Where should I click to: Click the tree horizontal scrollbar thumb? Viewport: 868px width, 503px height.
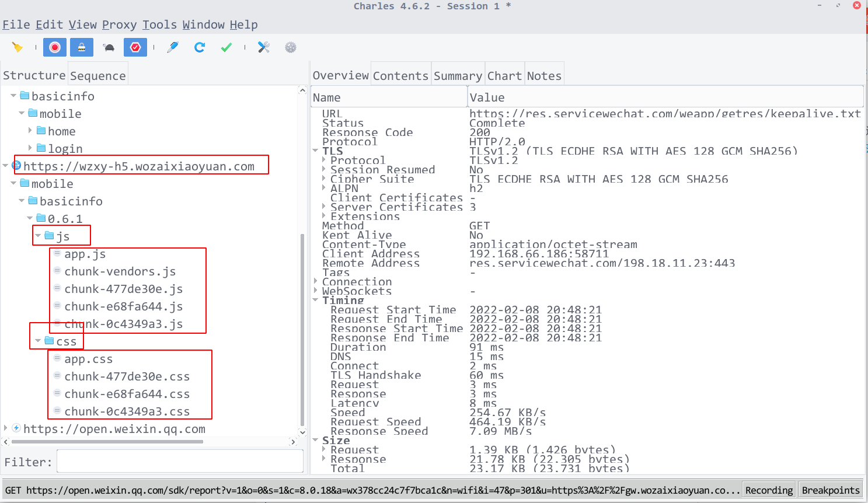(x=107, y=442)
